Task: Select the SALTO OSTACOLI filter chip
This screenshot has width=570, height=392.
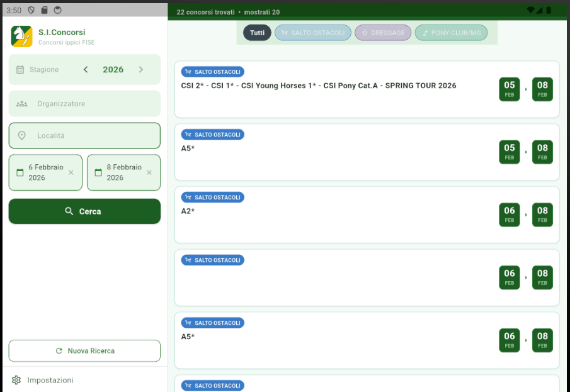Action: [x=313, y=33]
